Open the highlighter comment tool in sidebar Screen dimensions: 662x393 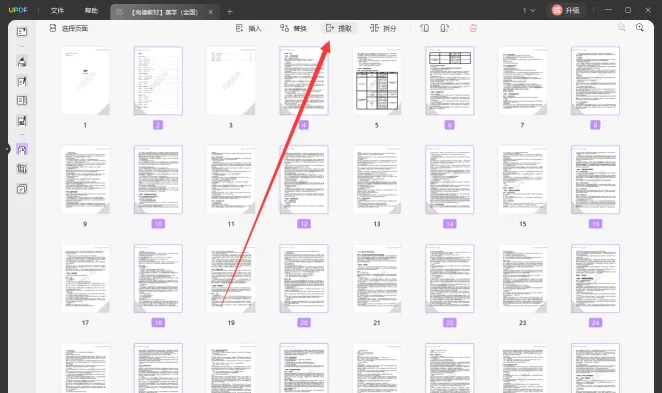coord(22,62)
